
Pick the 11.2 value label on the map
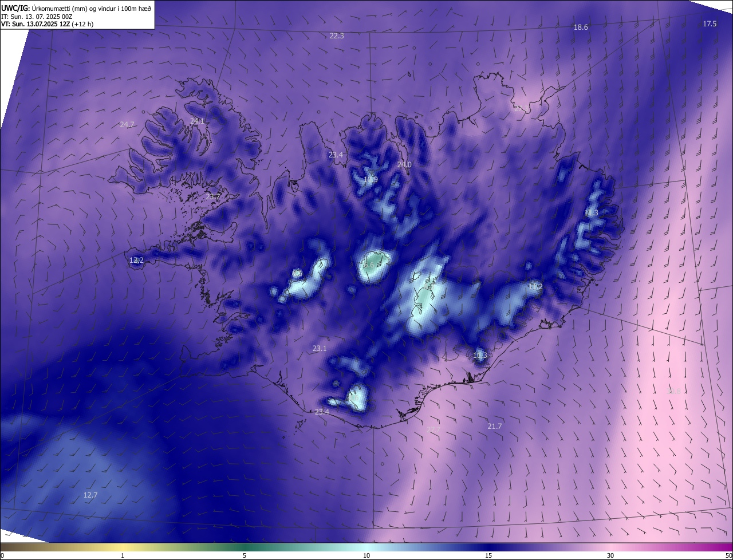(535, 286)
